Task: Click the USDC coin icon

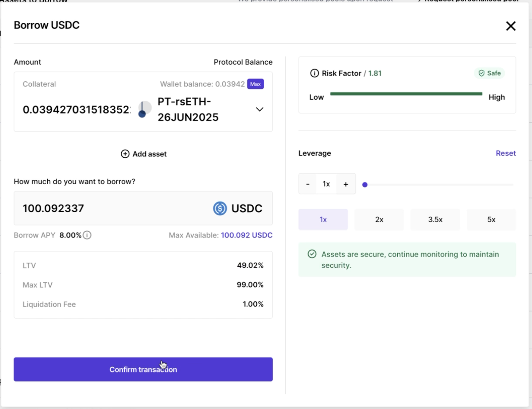Action: 220,208
